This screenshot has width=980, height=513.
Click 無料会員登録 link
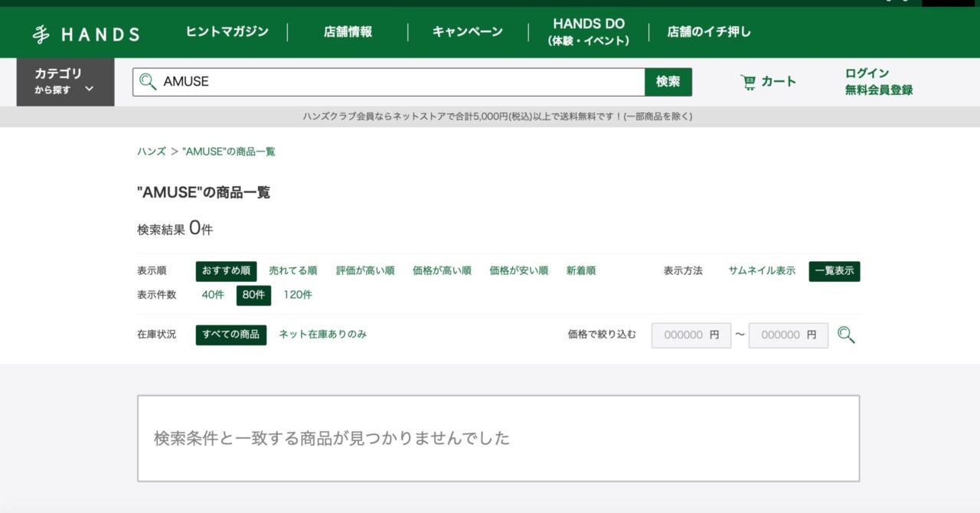tap(879, 90)
